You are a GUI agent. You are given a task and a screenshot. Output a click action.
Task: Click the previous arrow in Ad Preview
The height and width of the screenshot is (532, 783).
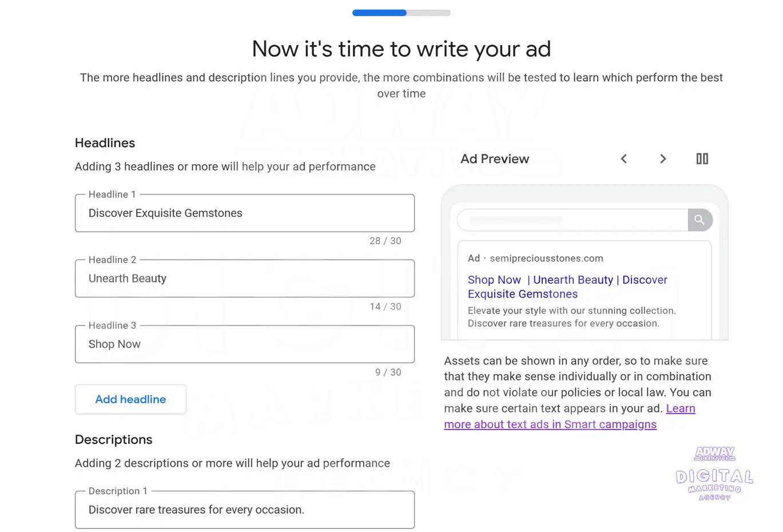pos(623,158)
